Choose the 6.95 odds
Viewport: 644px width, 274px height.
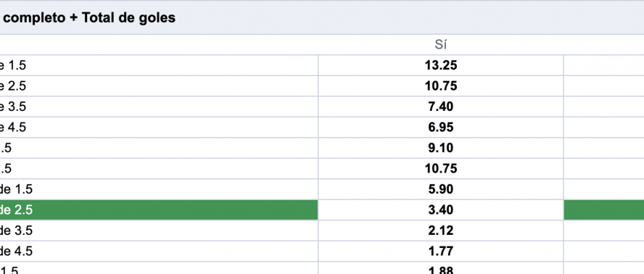pyautogui.click(x=441, y=127)
